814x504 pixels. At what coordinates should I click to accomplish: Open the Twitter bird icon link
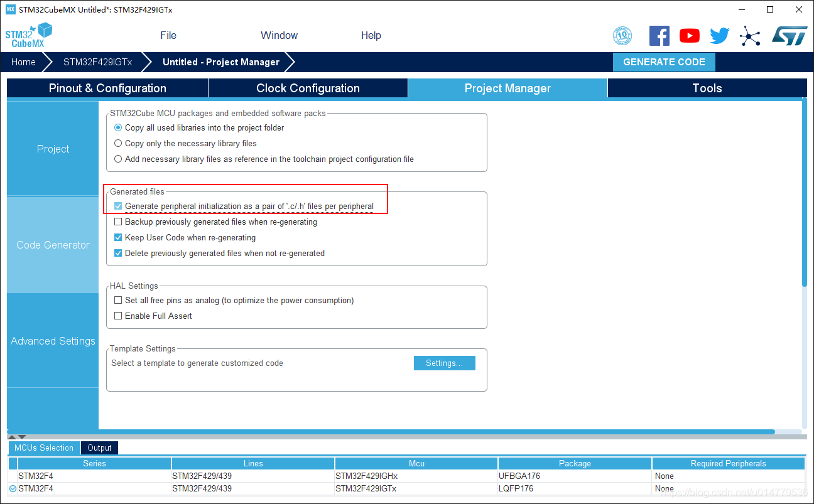pyautogui.click(x=720, y=36)
